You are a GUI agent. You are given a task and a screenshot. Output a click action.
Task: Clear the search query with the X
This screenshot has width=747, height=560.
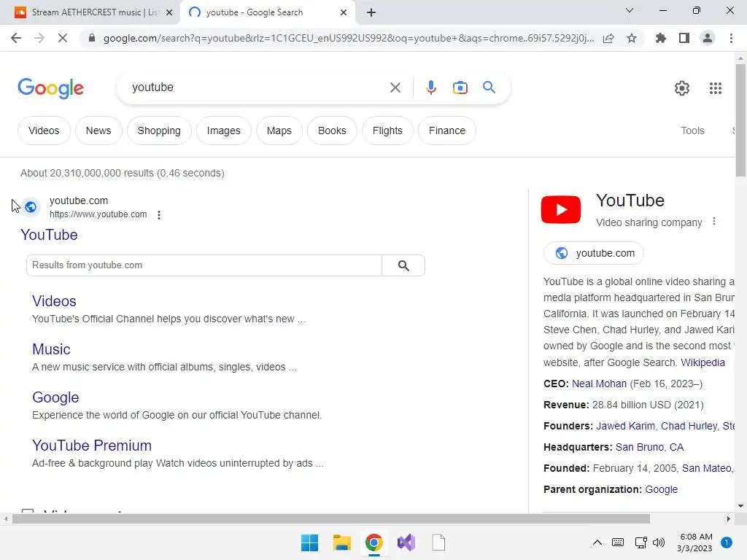(395, 87)
